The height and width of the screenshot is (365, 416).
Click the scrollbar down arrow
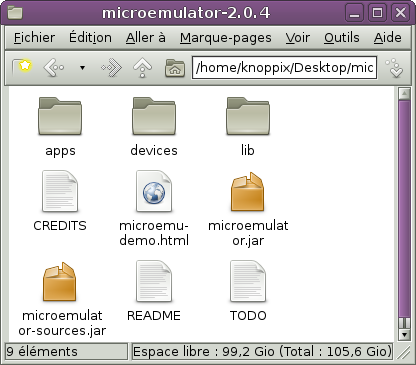[404, 334]
